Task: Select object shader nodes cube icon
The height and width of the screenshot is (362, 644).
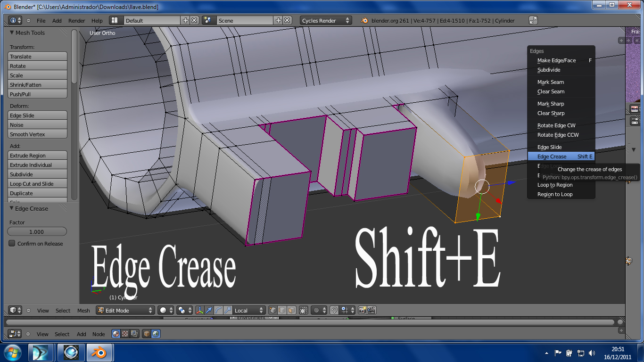Action: 147,334
